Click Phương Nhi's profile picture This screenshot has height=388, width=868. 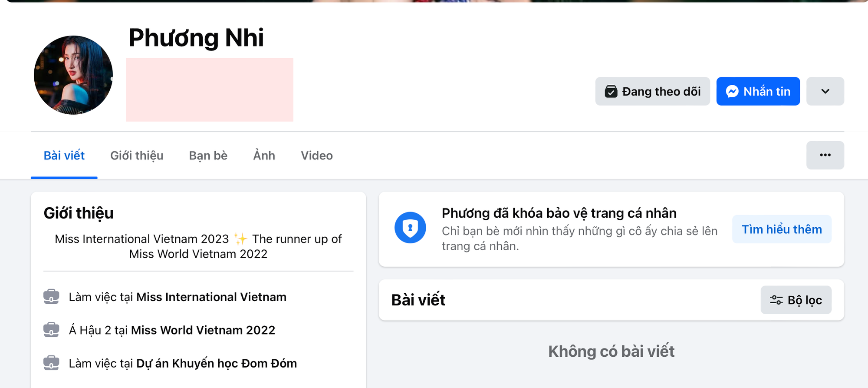74,75
